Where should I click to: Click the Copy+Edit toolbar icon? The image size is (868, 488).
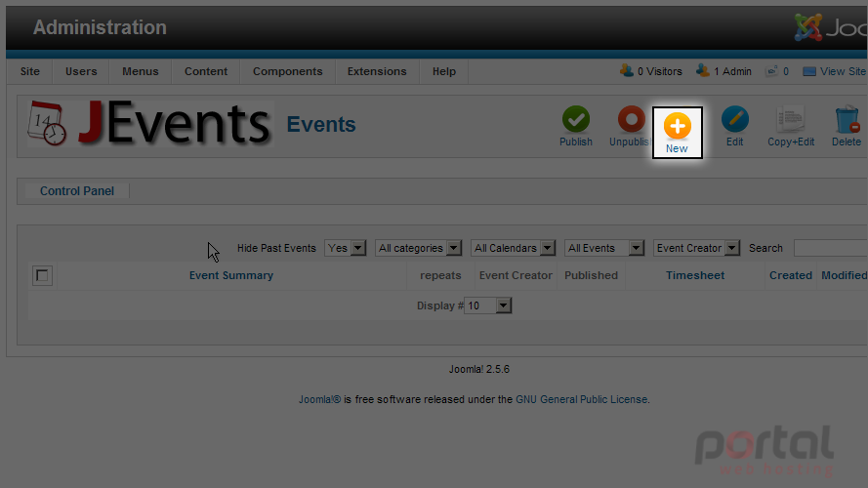pyautogui.click(x=791, y=119)
